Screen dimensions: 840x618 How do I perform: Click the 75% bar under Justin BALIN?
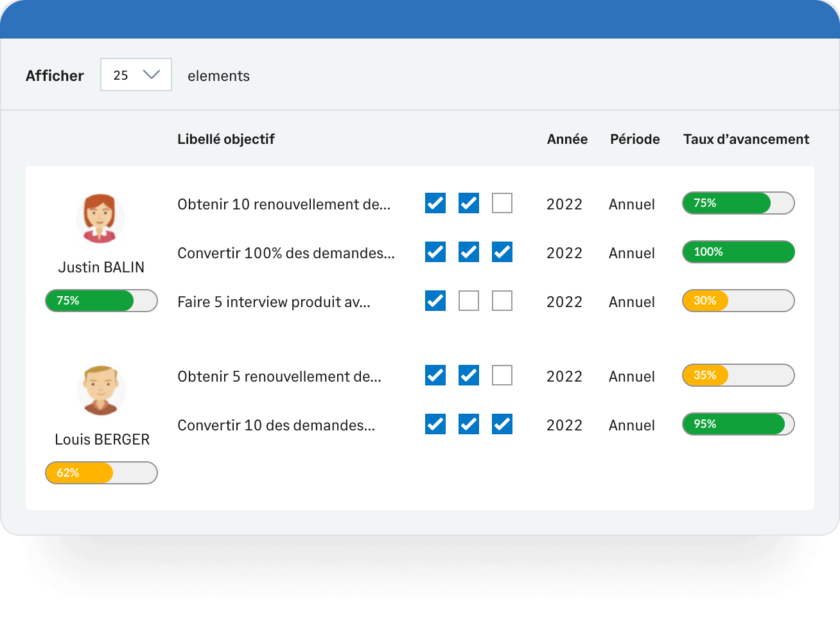101,301
